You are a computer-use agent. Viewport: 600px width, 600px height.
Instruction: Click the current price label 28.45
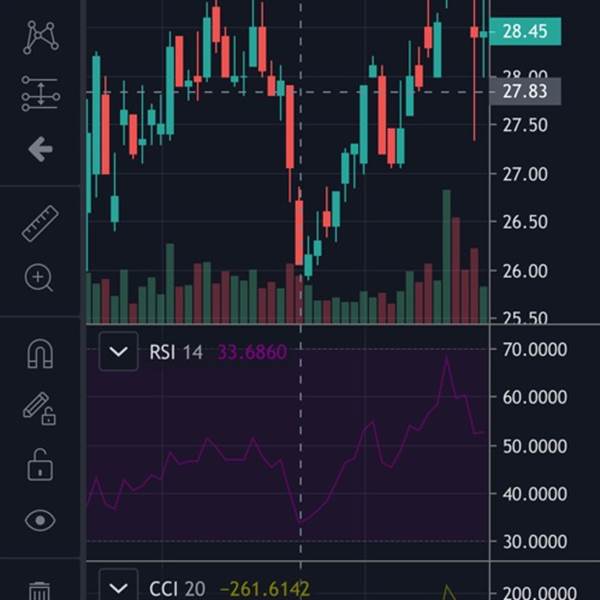tap(525, 31)
